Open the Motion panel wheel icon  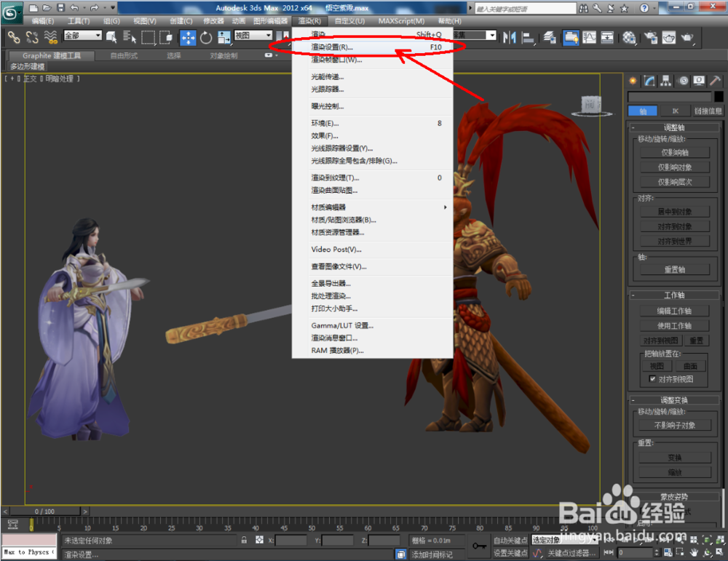point(683,81)
